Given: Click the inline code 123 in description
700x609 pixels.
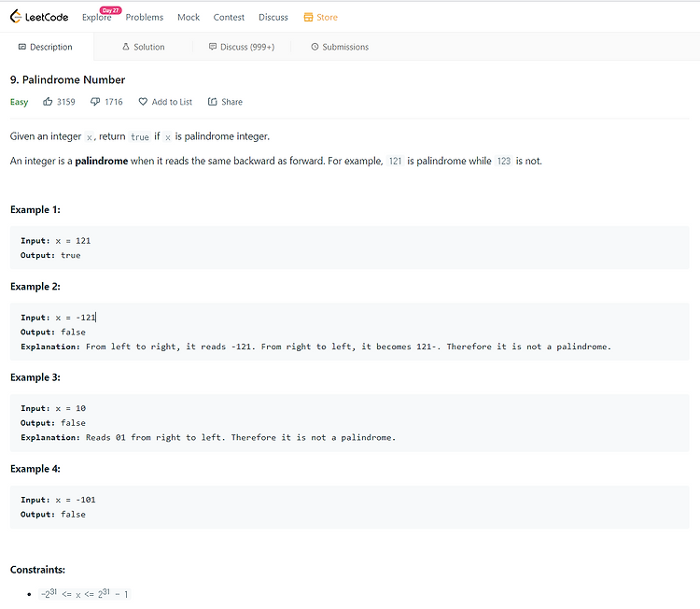Looking at the screenshot, I should [504, 161].
